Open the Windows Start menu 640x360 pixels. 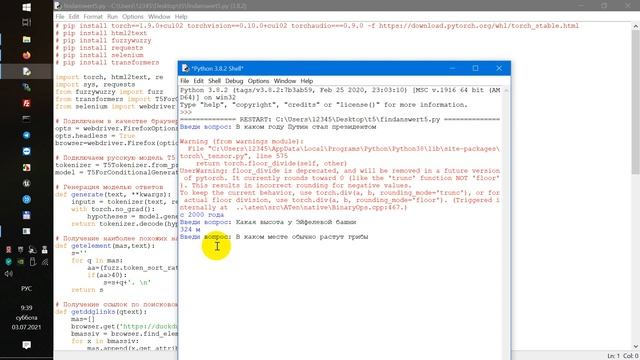point(27,7)
